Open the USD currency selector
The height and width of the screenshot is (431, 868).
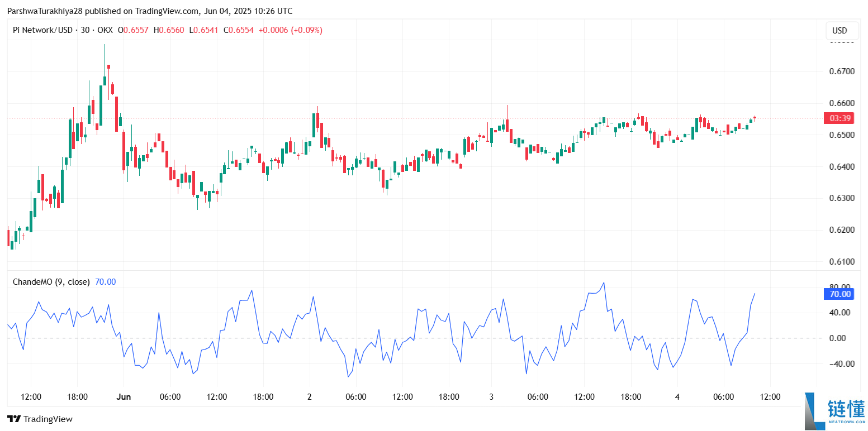[x=839, y=31]
